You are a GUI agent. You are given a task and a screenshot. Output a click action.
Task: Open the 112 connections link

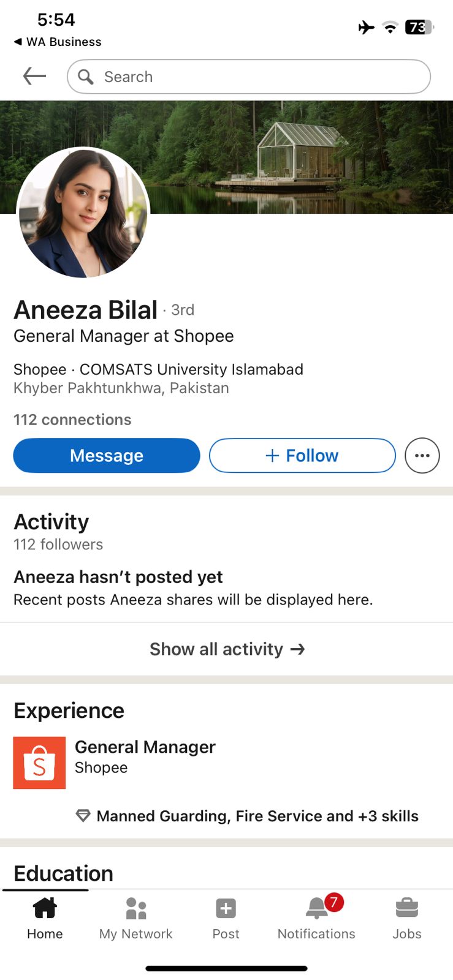pyautogui.click(x=72, y=420)
